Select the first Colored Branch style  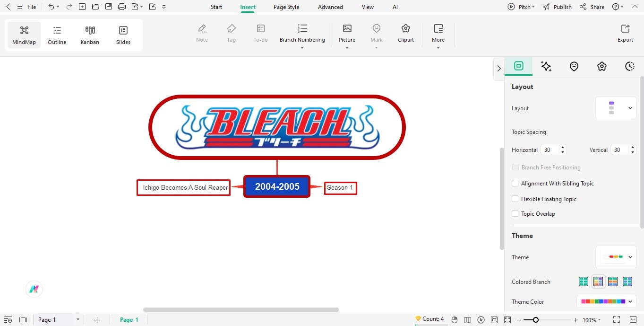coord(584,282)
